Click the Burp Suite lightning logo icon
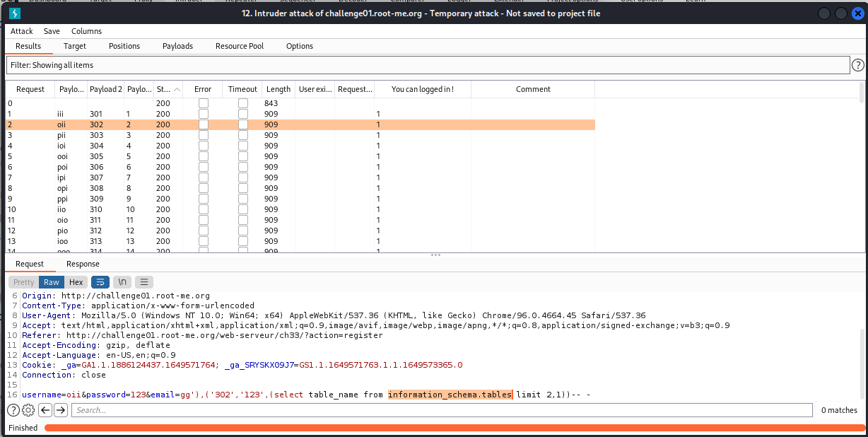This screenshot has height=437, width=868. [15, 13]
